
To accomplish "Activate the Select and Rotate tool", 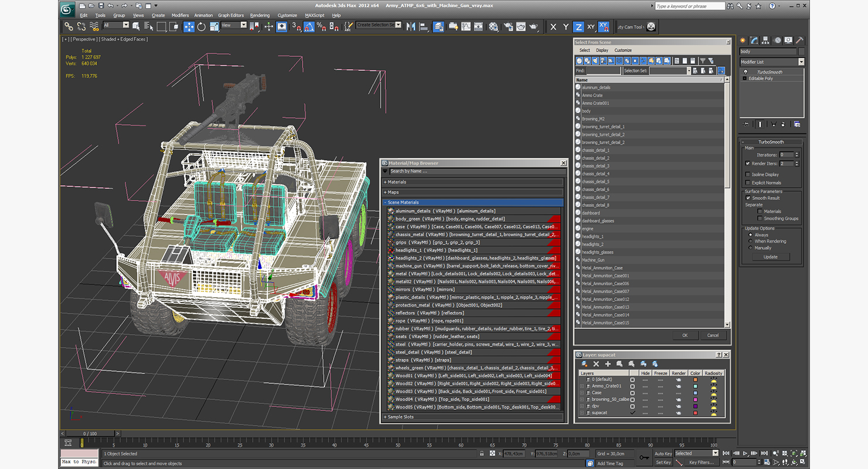I will pos(201,26).
